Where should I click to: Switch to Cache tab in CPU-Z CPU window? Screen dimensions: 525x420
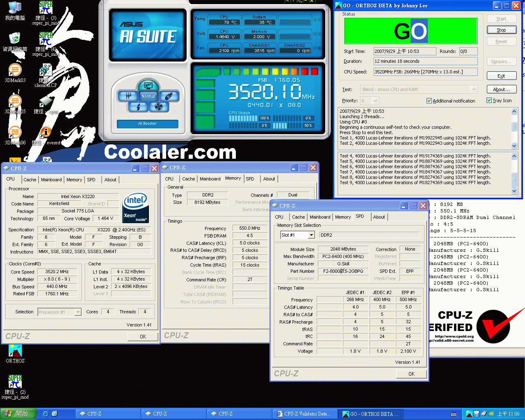(x=30, y=180)
